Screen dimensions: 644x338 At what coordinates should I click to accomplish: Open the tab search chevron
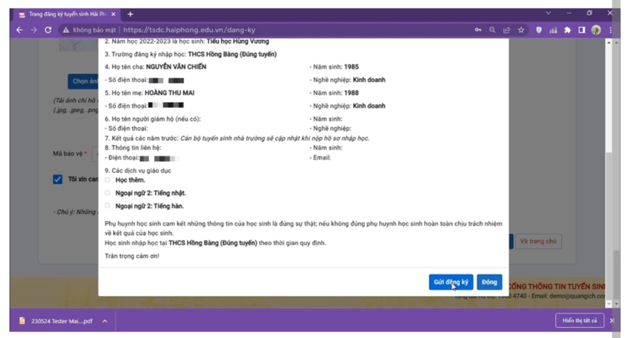(x=549, y=13)
